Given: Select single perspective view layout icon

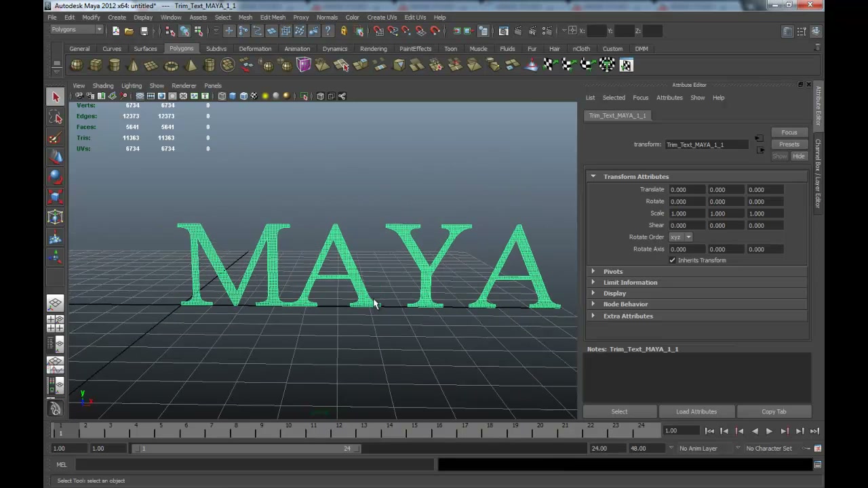Looking at the screenshot, I should [56, 303].
